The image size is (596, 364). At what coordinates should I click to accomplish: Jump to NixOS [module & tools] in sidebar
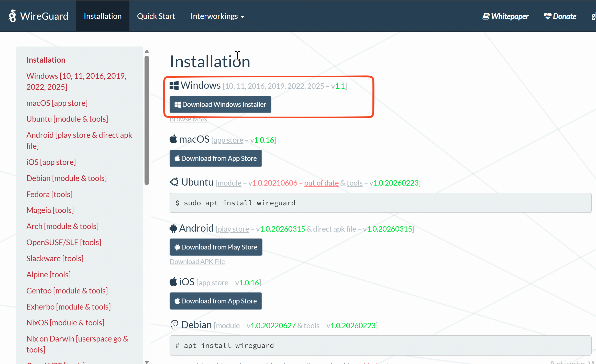click(65, 323)
